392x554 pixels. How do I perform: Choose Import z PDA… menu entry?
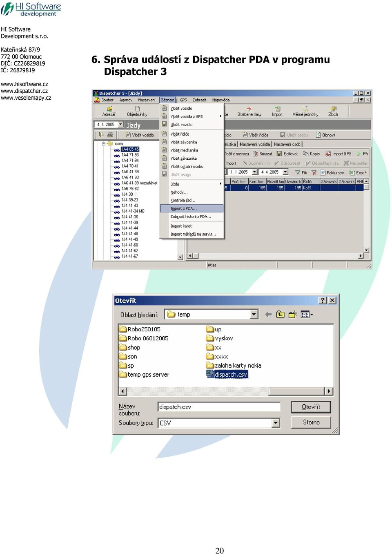(x=192, y=208)
